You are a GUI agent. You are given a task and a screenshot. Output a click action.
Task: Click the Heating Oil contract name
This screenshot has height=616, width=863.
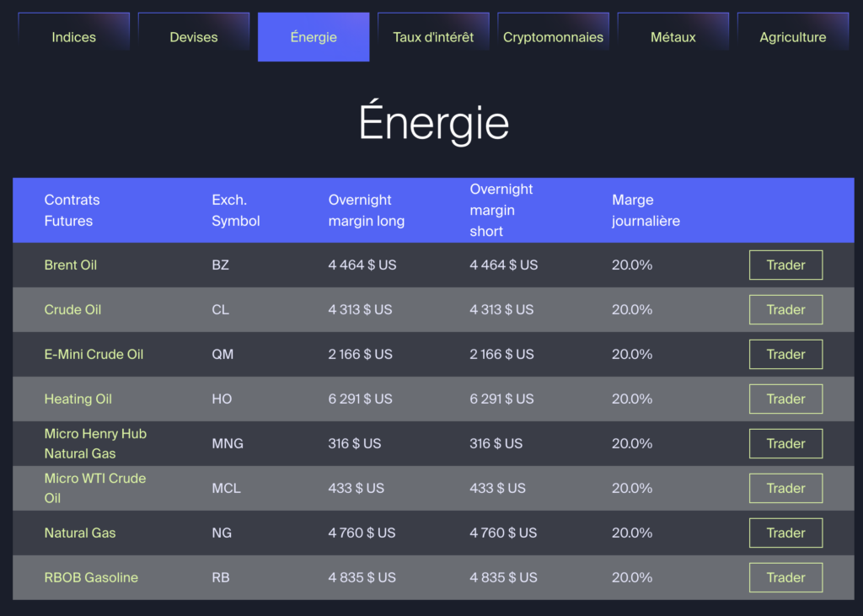(78, 399)
